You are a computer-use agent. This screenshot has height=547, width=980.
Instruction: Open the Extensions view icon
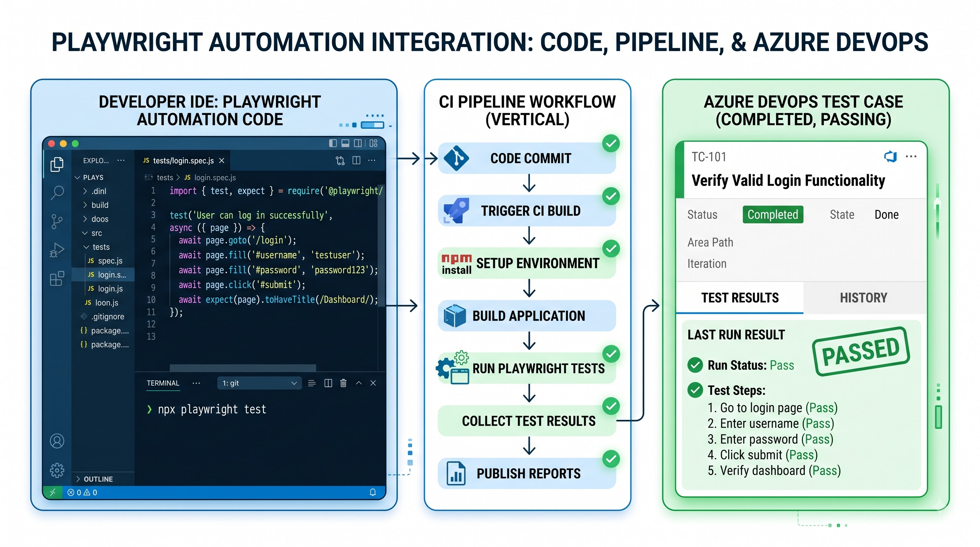point(57,278)
